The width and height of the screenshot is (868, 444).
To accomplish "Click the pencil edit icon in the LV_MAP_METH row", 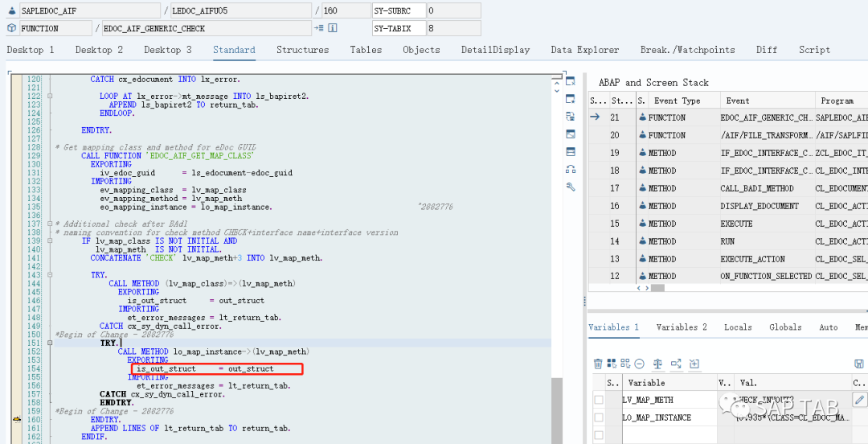I will pos(859,399).
